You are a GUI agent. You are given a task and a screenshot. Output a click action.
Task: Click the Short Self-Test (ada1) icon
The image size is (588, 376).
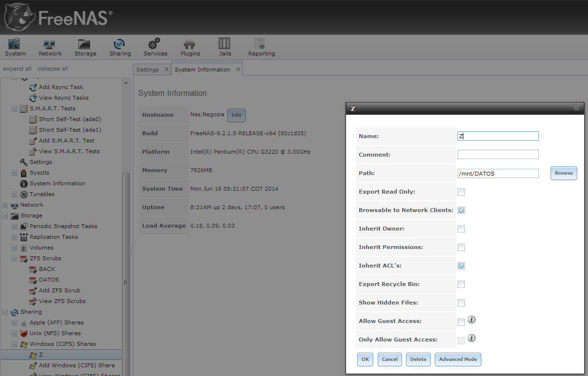33,130
